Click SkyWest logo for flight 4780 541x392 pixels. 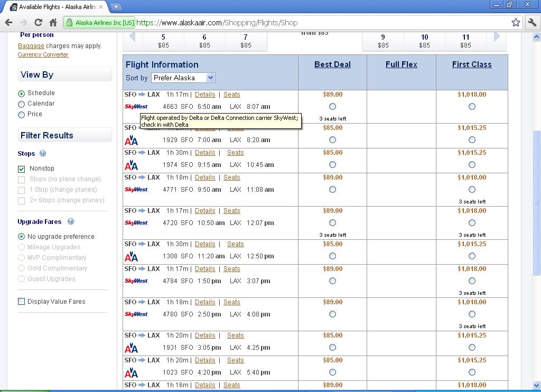click(136, 314)
